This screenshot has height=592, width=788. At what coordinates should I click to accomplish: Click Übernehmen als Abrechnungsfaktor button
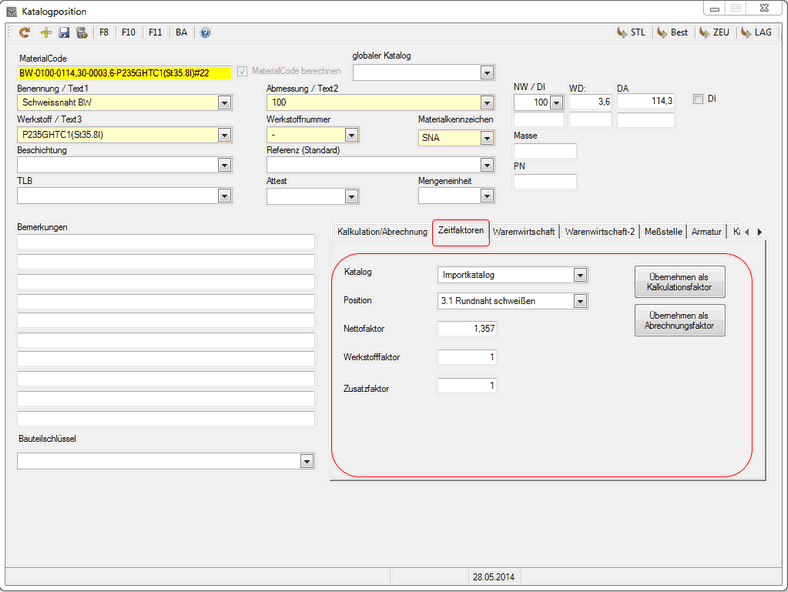click(680, 320)
